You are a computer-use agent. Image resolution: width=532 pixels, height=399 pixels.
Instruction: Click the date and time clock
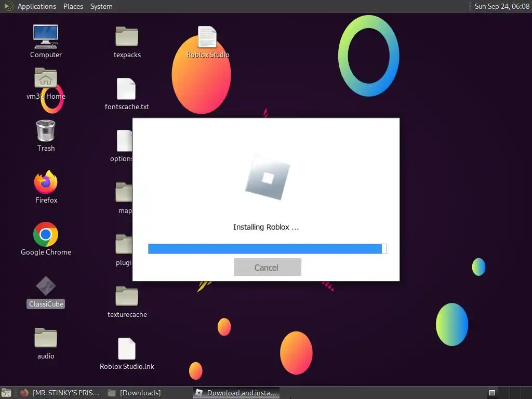click(502, 6)
